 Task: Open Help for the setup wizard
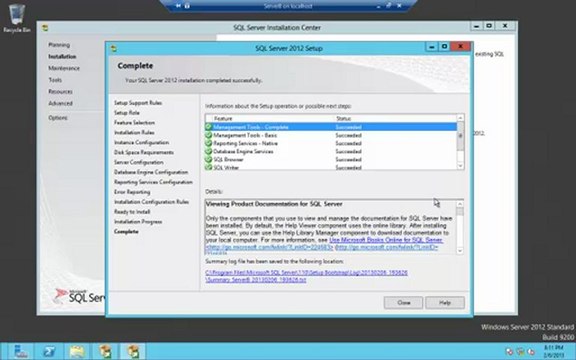point(445,303)
